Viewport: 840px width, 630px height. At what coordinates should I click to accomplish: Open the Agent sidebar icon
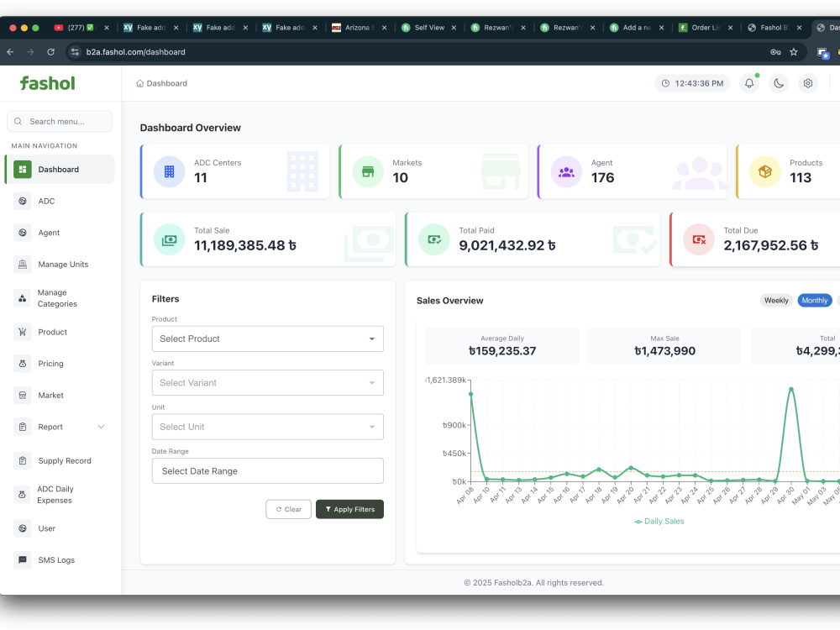point(23,233)
